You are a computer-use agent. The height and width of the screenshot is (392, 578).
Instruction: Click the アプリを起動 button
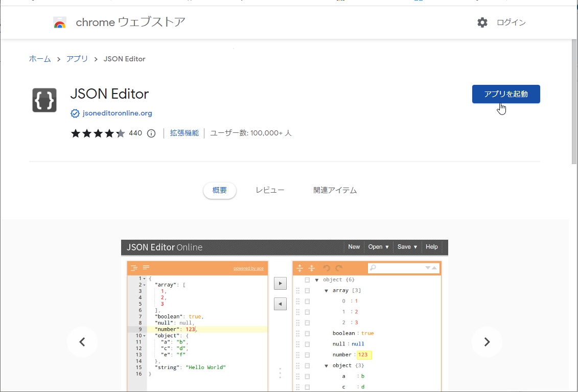[x=506, y=94]
